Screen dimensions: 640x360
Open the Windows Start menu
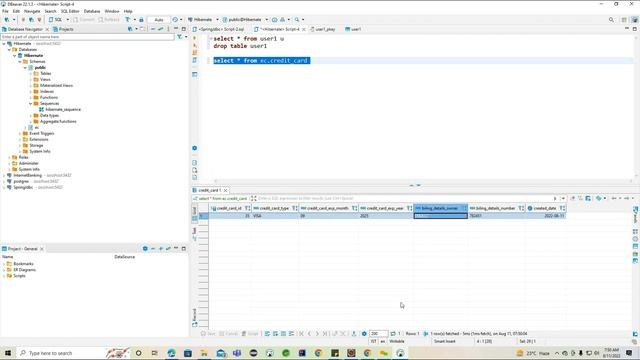coord(8,353)
